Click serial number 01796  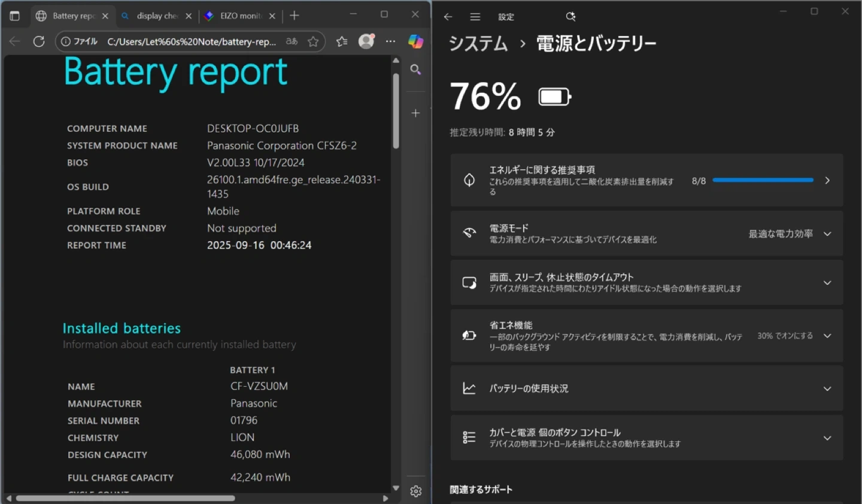[x=244, y=420]
